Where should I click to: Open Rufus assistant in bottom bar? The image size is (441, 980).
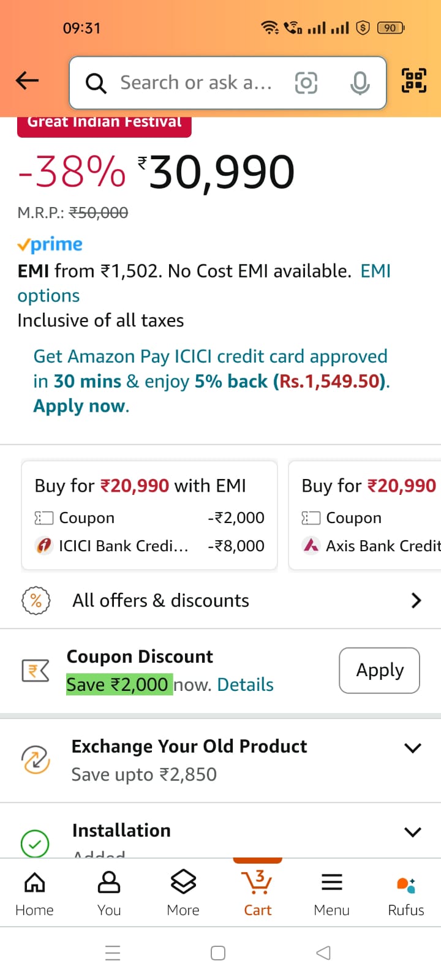point(405,894)
